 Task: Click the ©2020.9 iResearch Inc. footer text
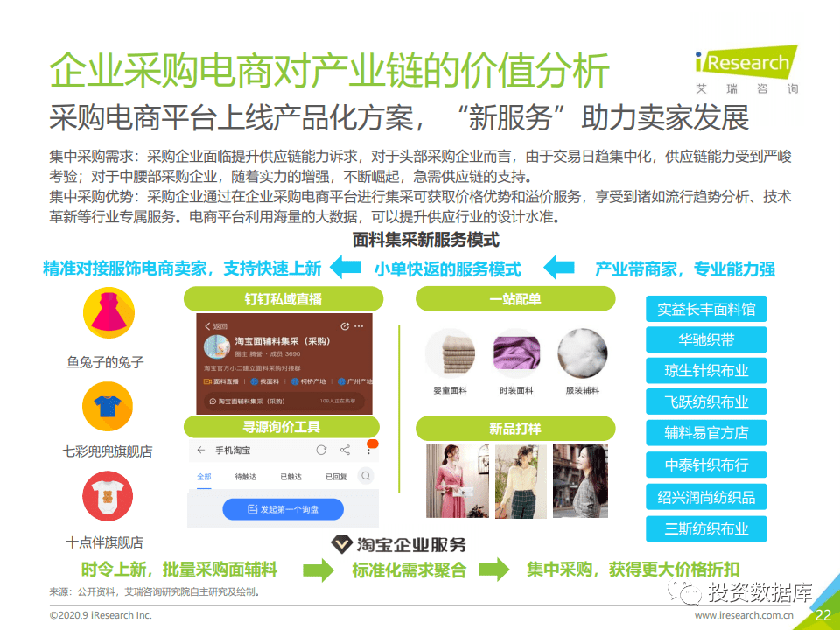[x=101, y=615]
